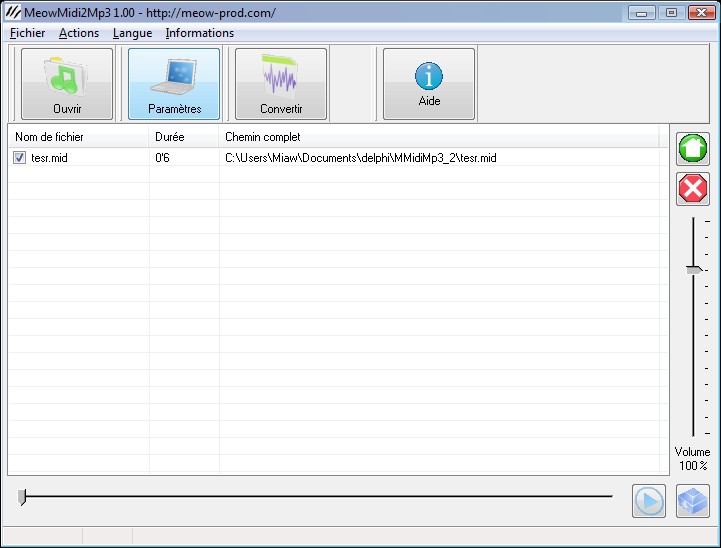Click the green up-arrow house icon
Image resolution: width=721 pixels, height=548 pixels.
coord(693,148)
